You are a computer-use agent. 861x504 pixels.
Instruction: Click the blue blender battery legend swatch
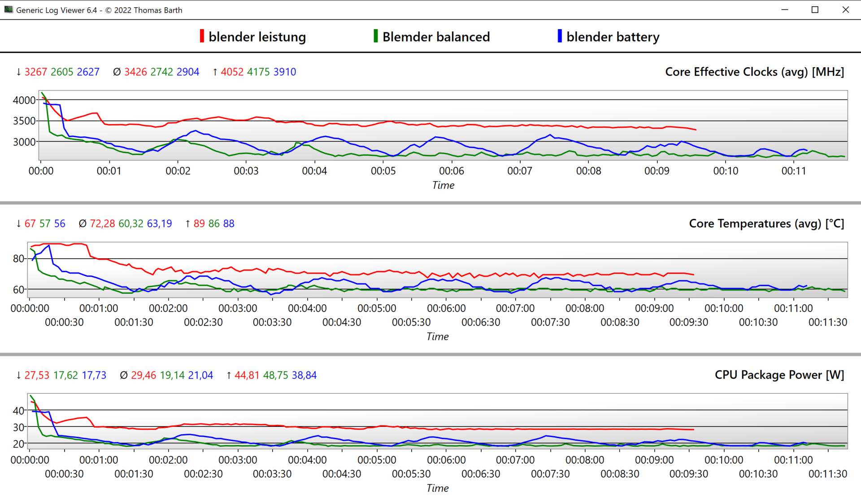pos(559,36)
